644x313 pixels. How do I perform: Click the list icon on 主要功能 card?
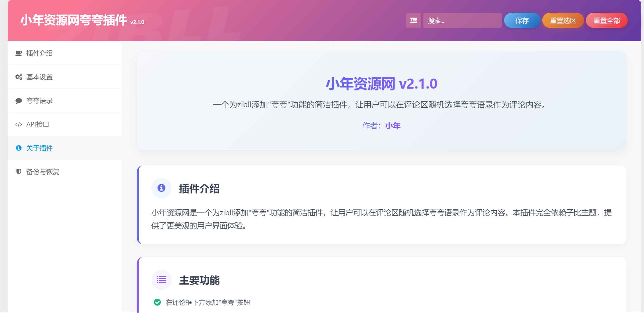(162, 279)
